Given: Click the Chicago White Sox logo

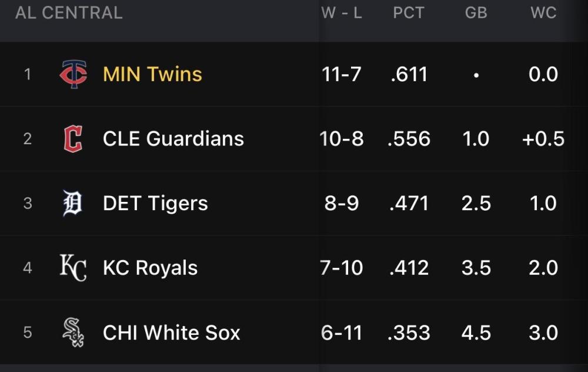Looking at the screenshot, I should (x=73, y=333).
